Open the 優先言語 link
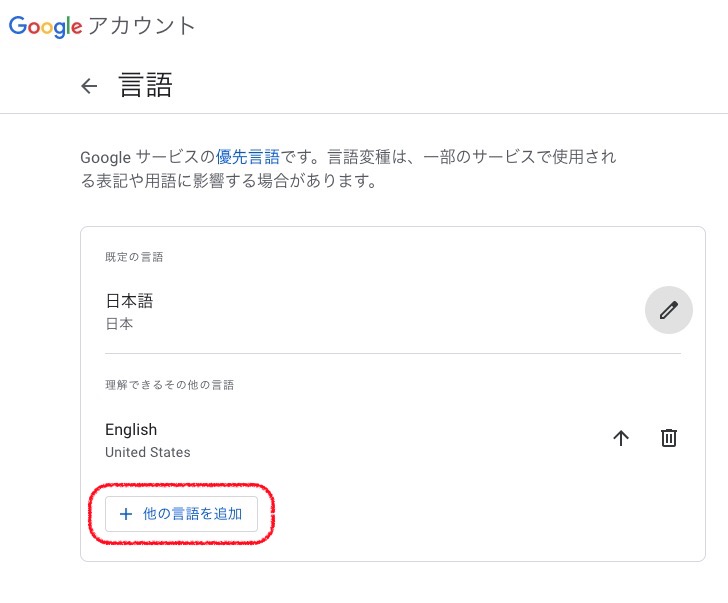This screenshot has width=728, height=603. pyautogui.click(x=248, y=157)
